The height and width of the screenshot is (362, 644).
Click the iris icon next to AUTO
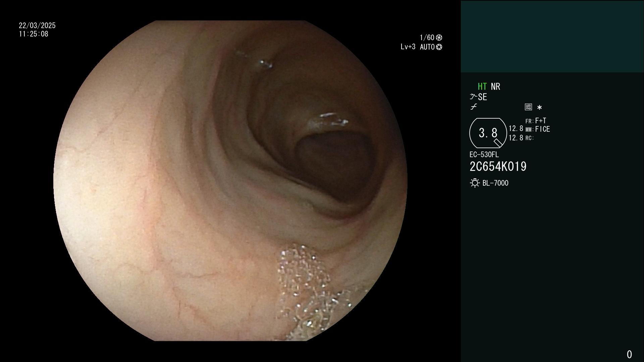click(439, 47)
